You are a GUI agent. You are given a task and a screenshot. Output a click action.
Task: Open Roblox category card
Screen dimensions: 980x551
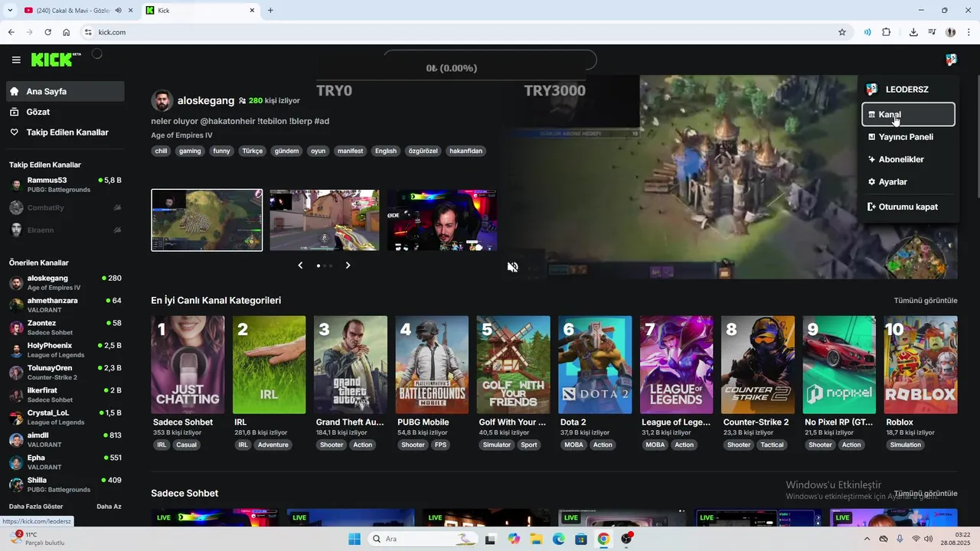point(921,365)
